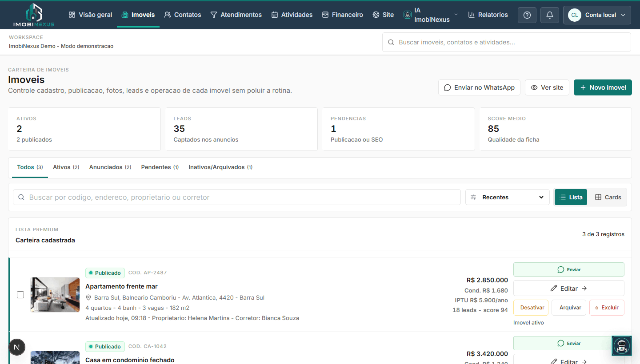Navigate to Atividades
Viewport: 640px width, 364px height.
click(292, 15)
